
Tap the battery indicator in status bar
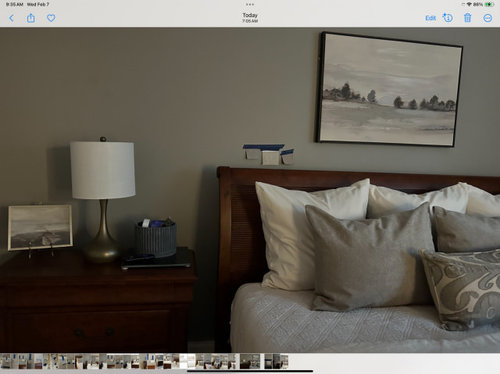tap(489, 4)
